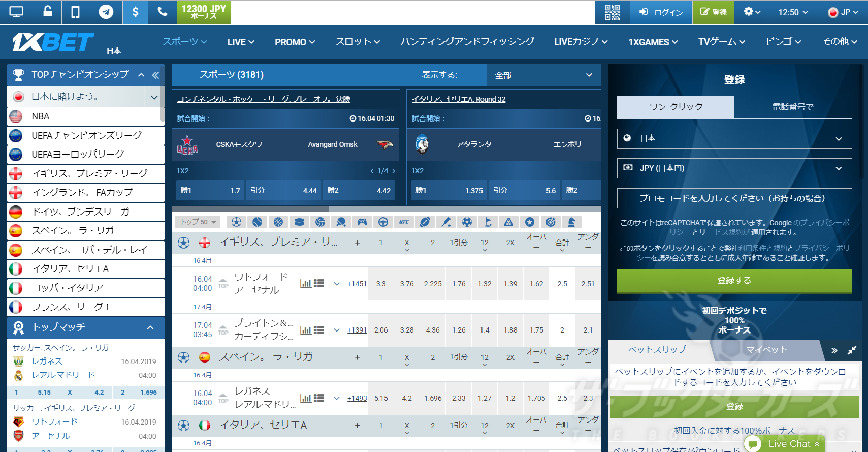The height and width of the screenshot is (452, 868).
Task: Open +1451 markets link for ワトフォード match
Action: pyautogui.click(x=357, y=284)
